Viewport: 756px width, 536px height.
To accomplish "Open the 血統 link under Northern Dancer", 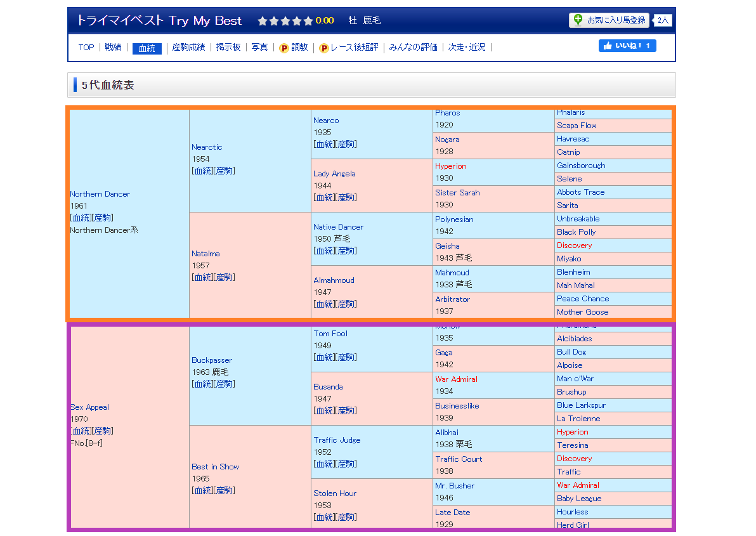I will pyautogui.click(x=81, y=218).
